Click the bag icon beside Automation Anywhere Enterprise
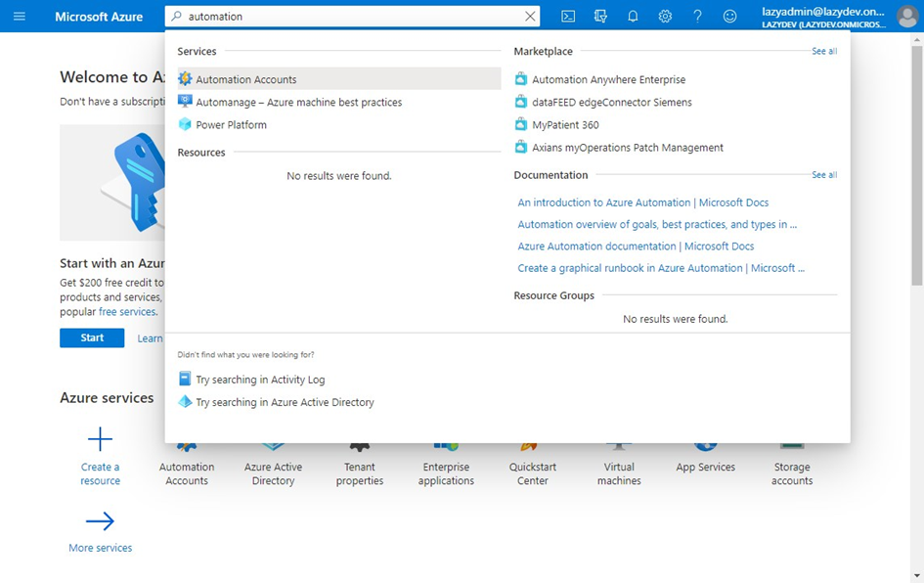Image resolution: width=924 pixels, height=583 pixels. pos(521,79)
